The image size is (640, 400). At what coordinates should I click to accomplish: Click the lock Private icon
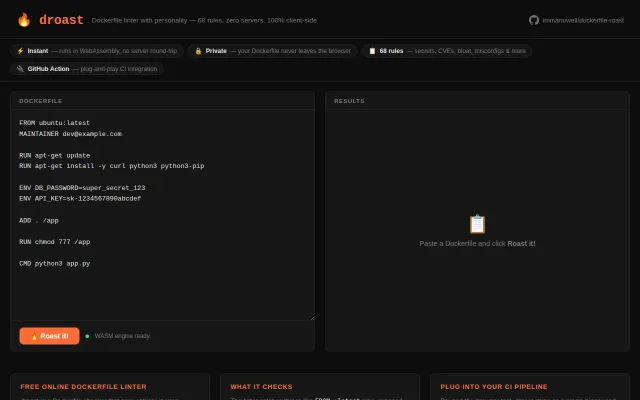click(x=198, y=51)
